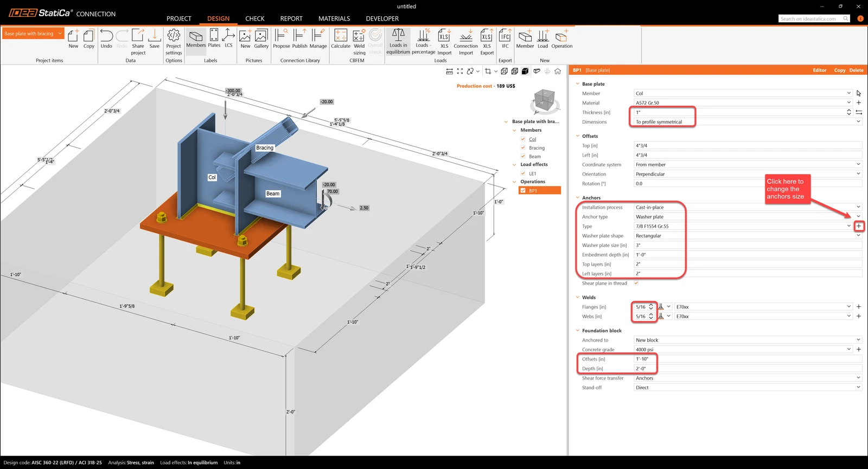The image size is (868, 469).
Task: Toggle Loads in equilibrium
Action: coord(398,42)
